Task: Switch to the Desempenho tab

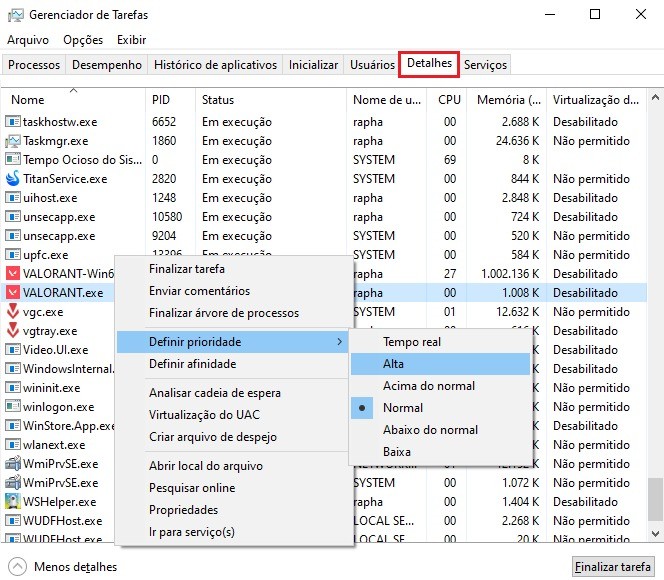Action: 107,65
